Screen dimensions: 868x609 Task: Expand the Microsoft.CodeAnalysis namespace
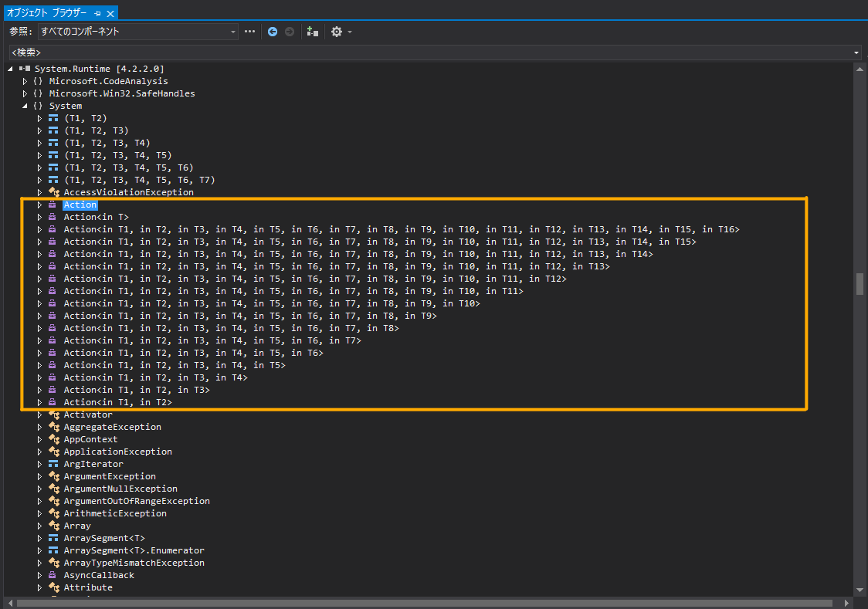25,81
